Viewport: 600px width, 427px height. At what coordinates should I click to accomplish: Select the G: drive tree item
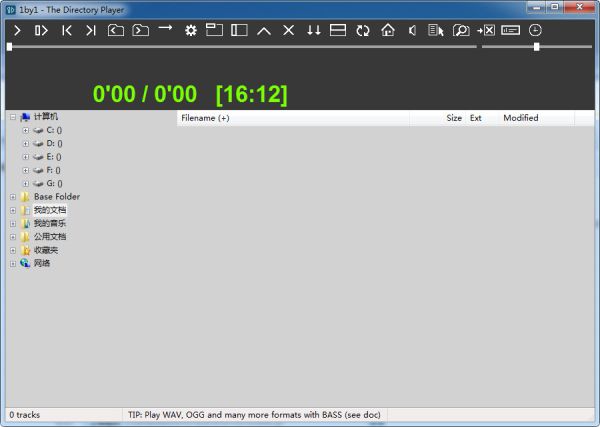click(x=54, y=184)
